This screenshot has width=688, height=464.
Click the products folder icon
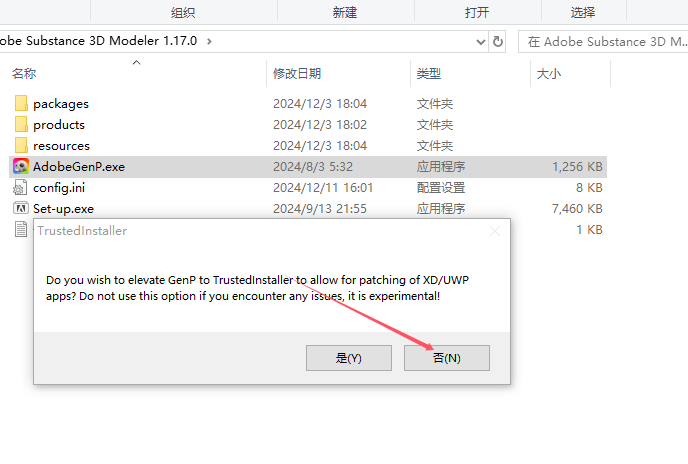click(x=21, y=125)
